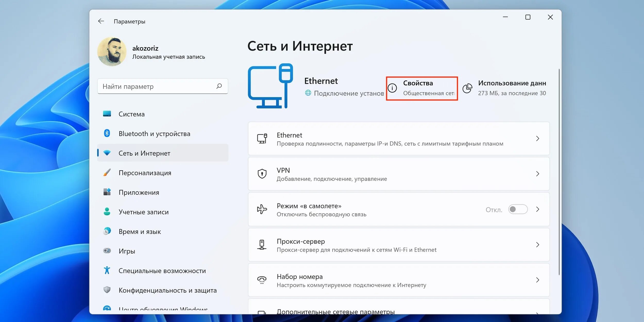Open proxy server chevron arrow
Screen dimensions: 644x322
click(x=538, y=245)
